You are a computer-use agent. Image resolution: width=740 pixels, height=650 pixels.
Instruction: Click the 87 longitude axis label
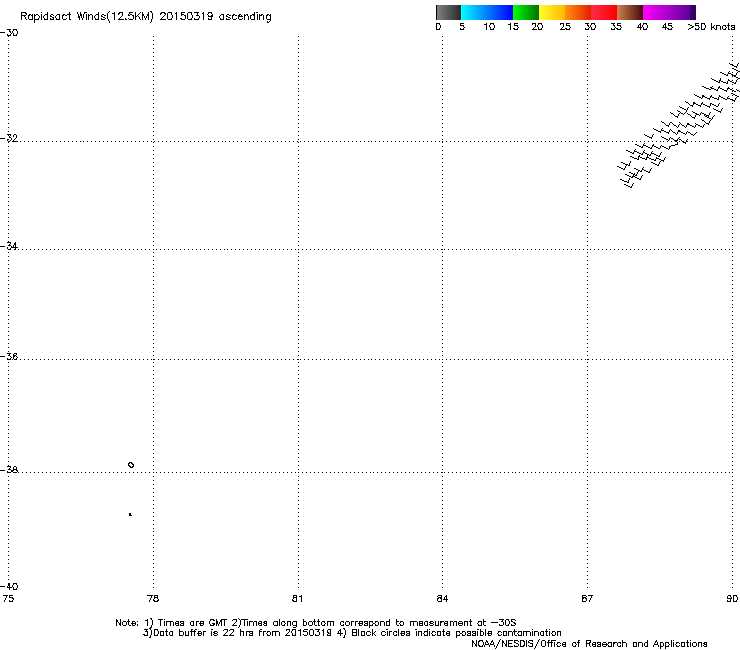[587, 599]
